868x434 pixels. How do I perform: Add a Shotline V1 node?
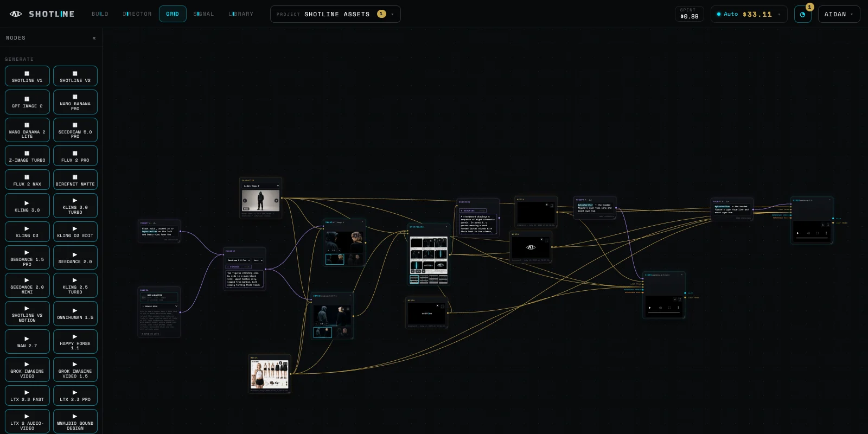27,76
